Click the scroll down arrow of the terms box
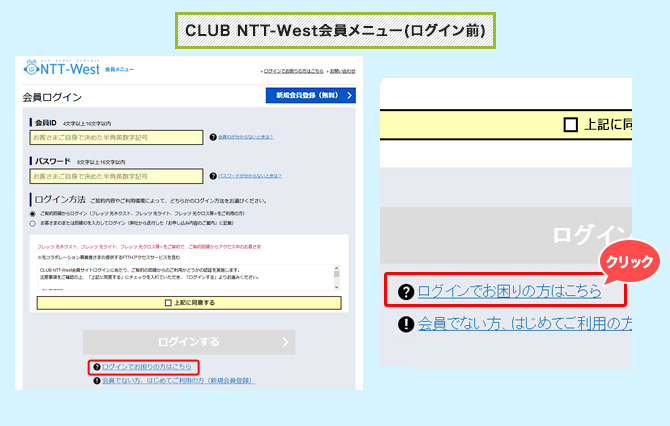The width and height of the screenshot is (670, 426). [x=336, y=287]
